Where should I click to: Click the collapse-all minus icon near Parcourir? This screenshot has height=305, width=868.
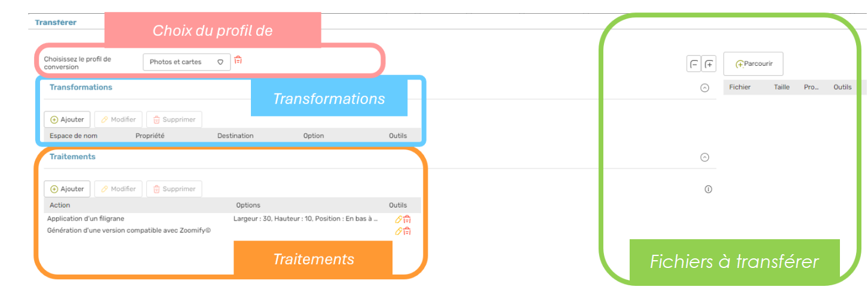click(x=694, y=64)
